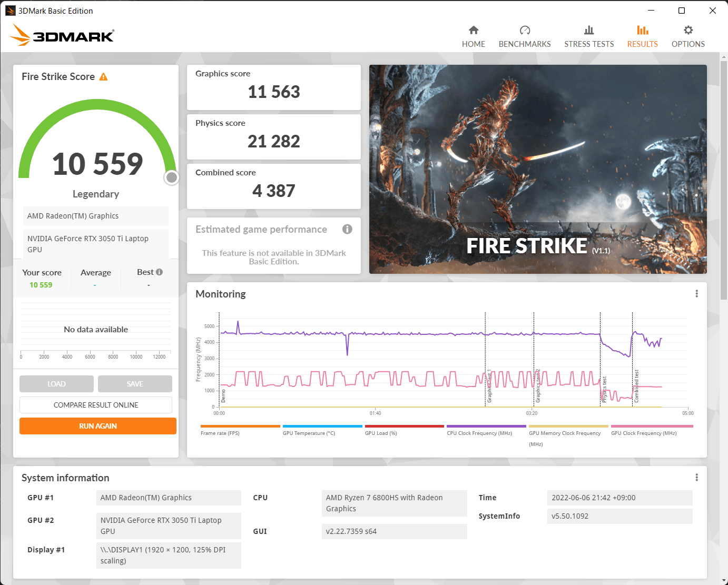Click the GPU #2 value in System information

[169, 525]
